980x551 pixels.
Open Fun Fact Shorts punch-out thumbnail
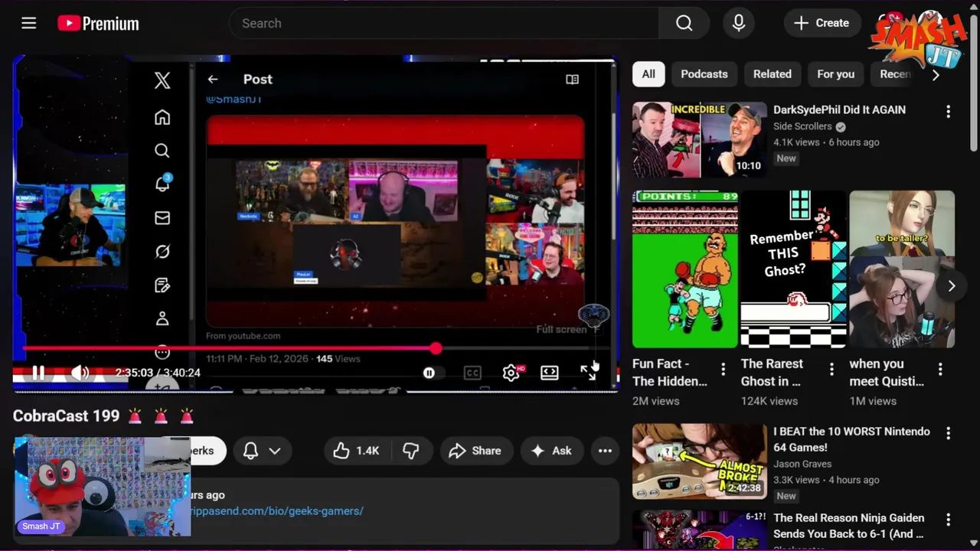click(x=685, y=269)
